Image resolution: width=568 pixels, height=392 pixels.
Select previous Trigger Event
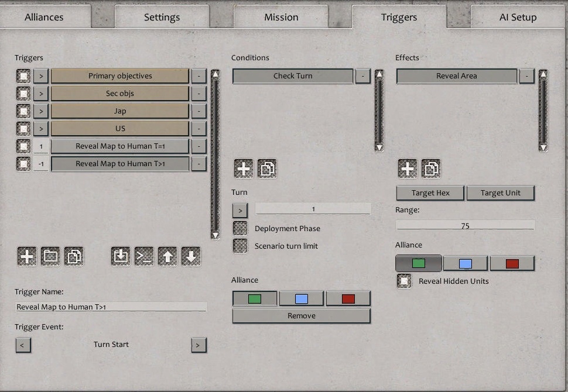23,345
